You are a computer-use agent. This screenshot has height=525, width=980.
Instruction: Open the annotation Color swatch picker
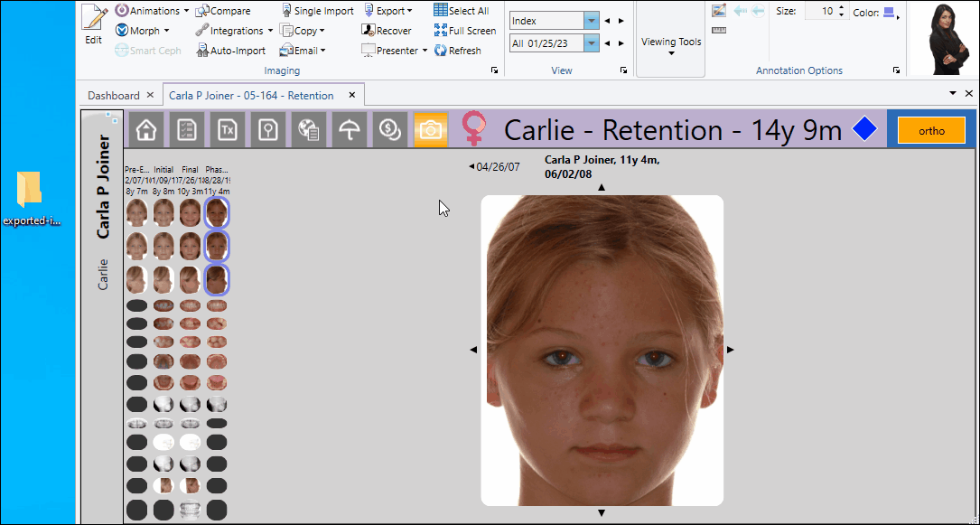click(x=890, y=12)
